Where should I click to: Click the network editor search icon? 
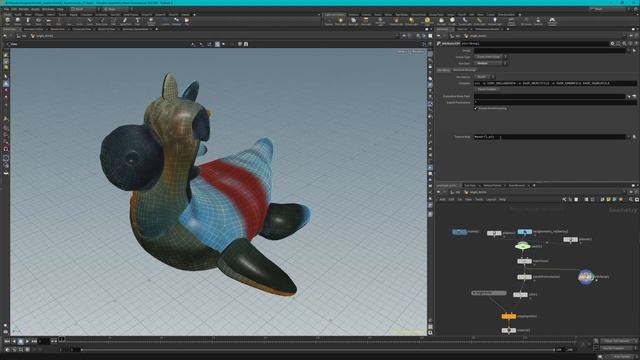coord(631,200)
